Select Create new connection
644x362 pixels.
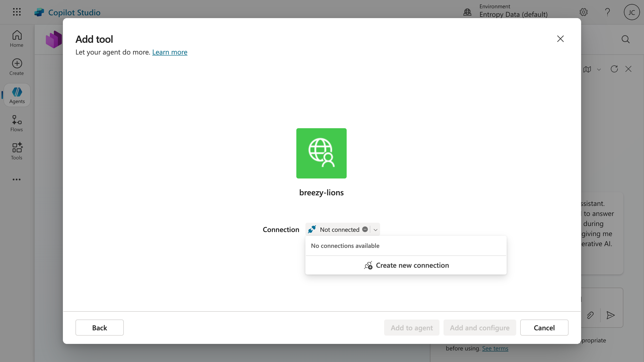[406, 265]
